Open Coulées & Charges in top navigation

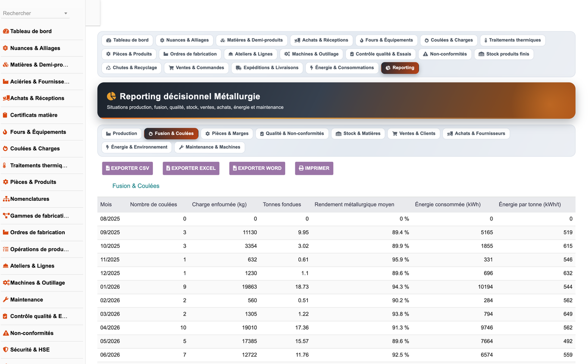click(x=449, y=40)
